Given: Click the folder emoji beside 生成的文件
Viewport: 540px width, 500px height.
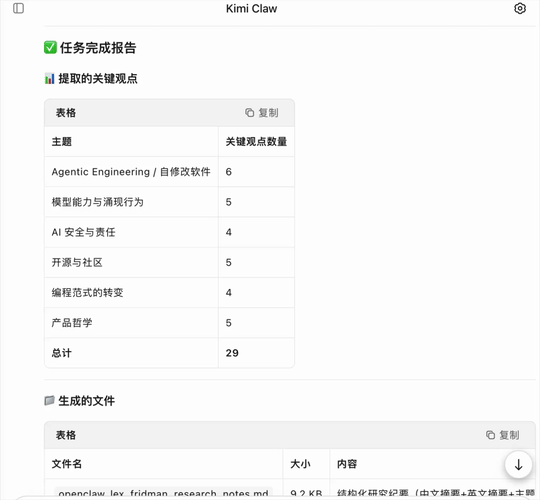Looking at the screenshot, I should point(49,400).
